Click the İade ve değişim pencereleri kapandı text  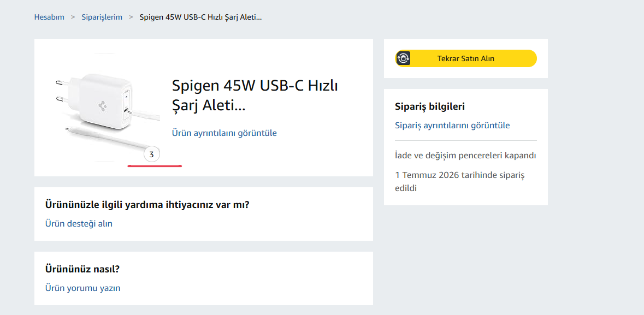coord(465,156)
